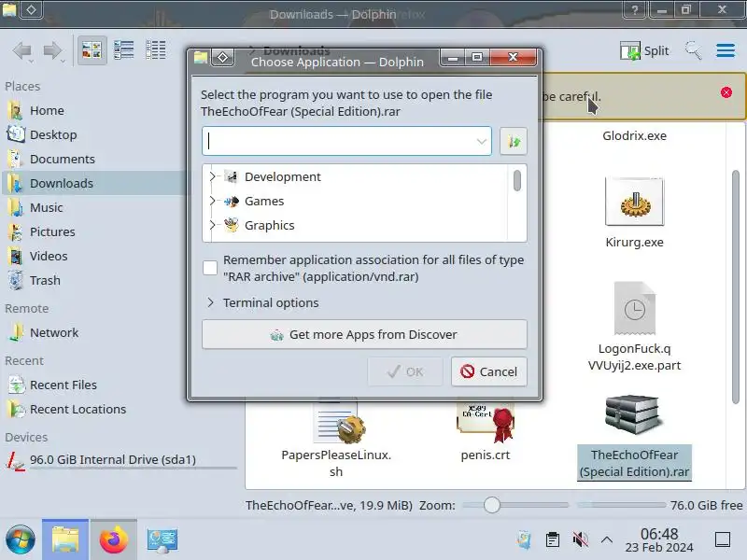Expand the Games category
The width and height of the screenshot is (747, 560).
tap(213, 201)
